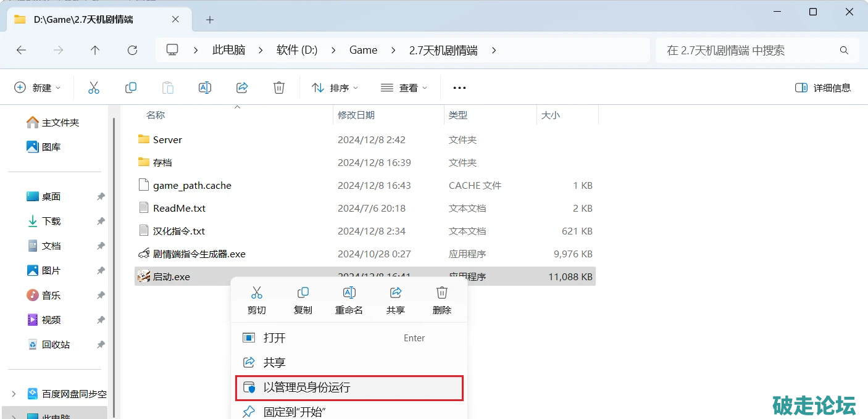Click the Copy icon in the toolbar
Image resolution: width=868 pixels, height=419 pixels.
click(131, 88)
